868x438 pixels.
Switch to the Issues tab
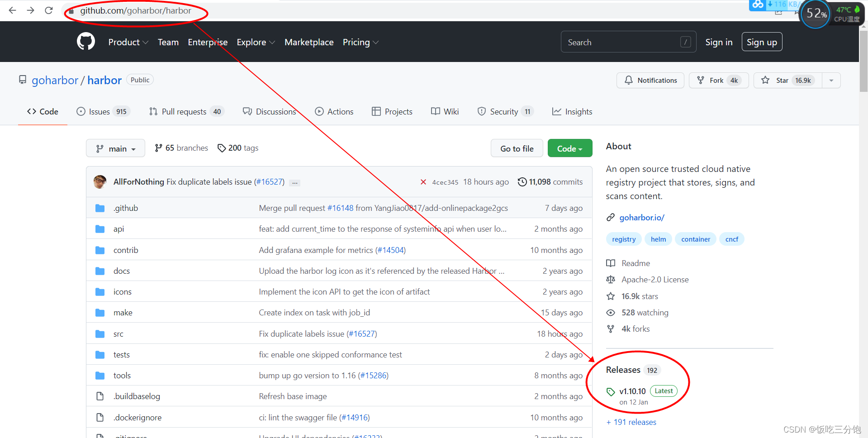coord(103,112)
